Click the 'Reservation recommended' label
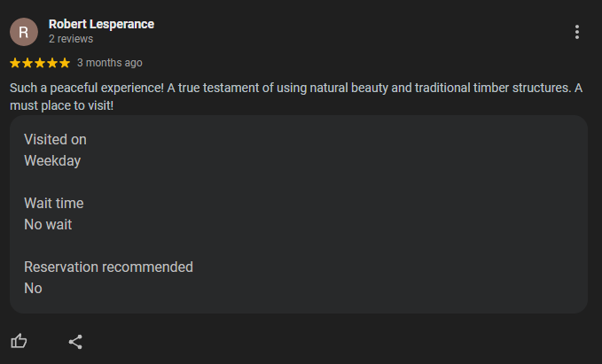Image resolution: width=602 pixels, height=364 pixels. point(109,267)
